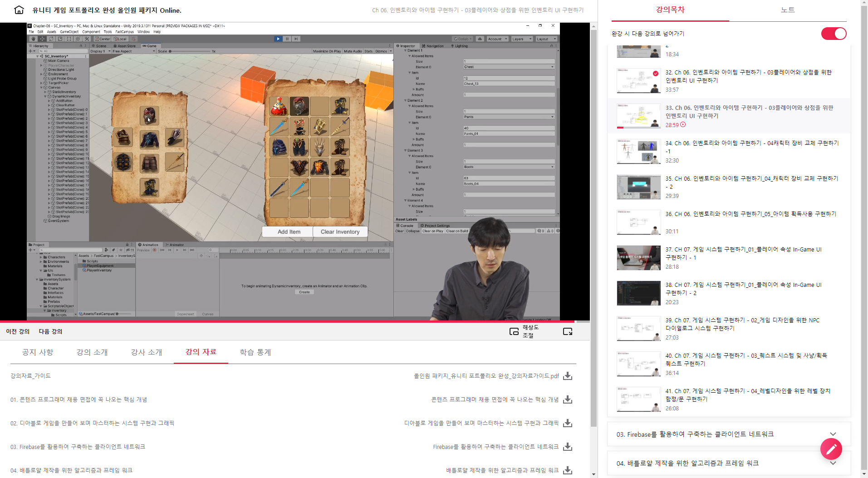Click the red video progress bar
Image resolution: width=868 pixels, height=478 pixels.
pyautogui.click(x=287, y=321)
